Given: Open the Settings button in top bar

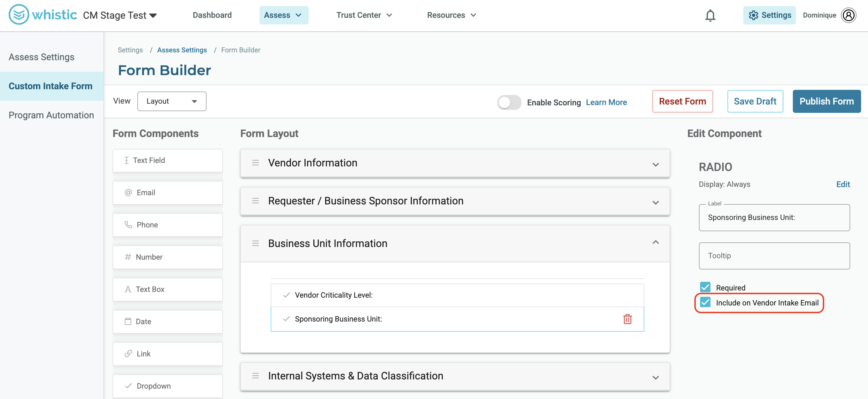Looking at the screenshot, I should click(769, 15).
